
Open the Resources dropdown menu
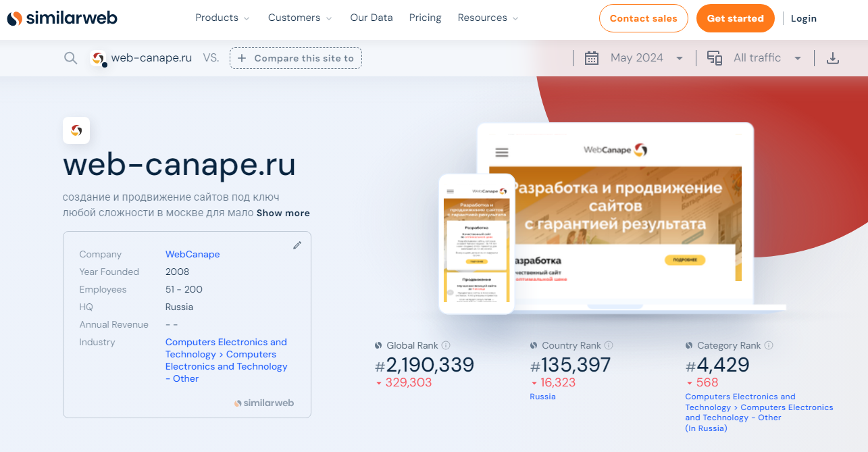coord(488,18)
